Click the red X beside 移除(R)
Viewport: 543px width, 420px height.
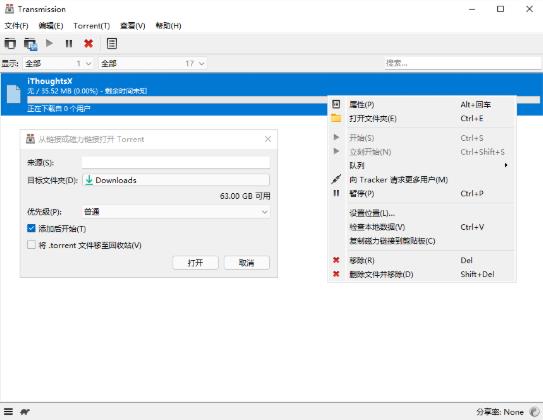(x=336, y=260)
